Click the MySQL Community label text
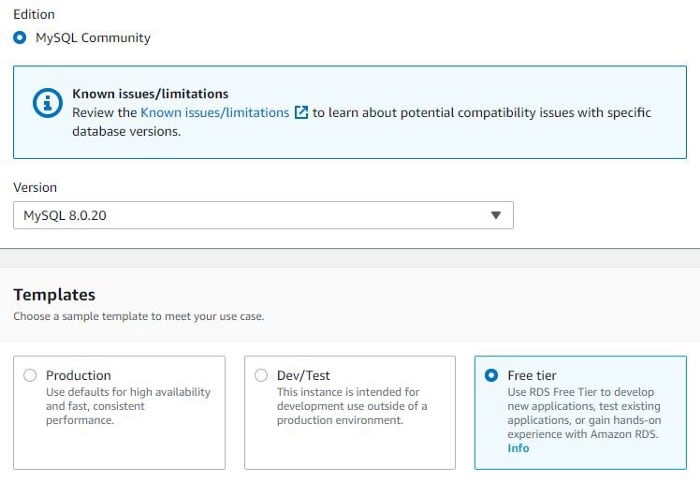Screen dimensions: 700x480 point(93,38)
